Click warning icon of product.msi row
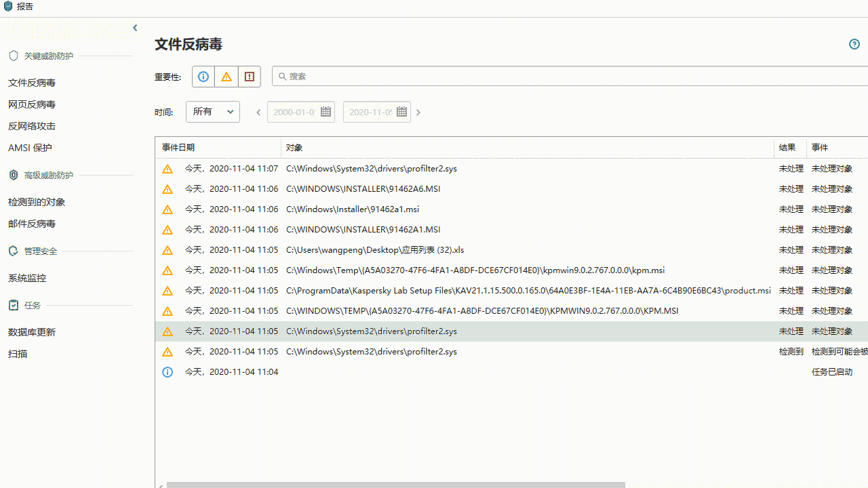The image size is (868, 488). point(167,291)
